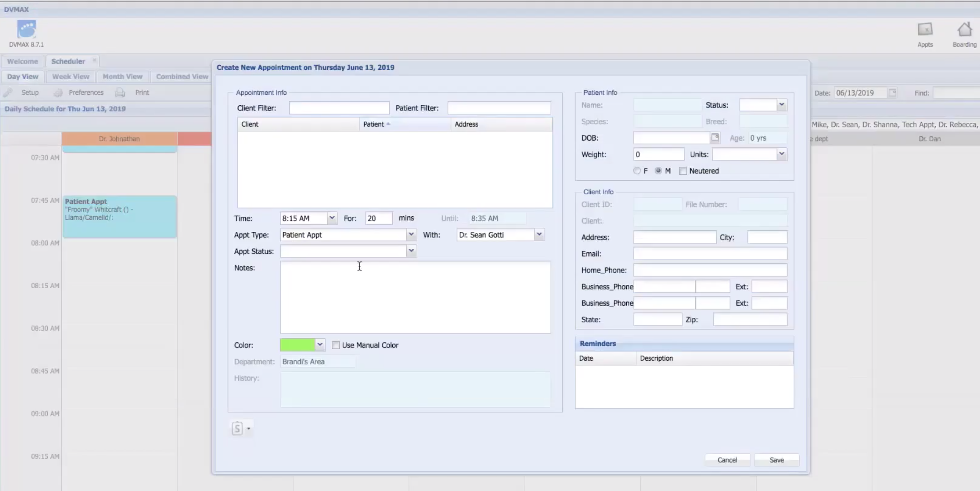This screenshot has height=491, width=980.
Task: Open the Appts icon in top bar
Action: pyautogui.click(x=925, y=30)
